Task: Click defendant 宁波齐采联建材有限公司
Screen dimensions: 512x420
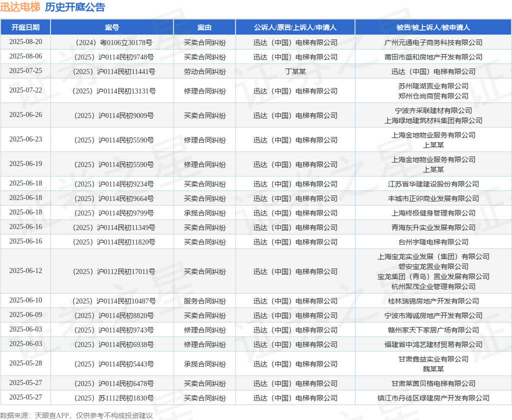Action: 433,110
